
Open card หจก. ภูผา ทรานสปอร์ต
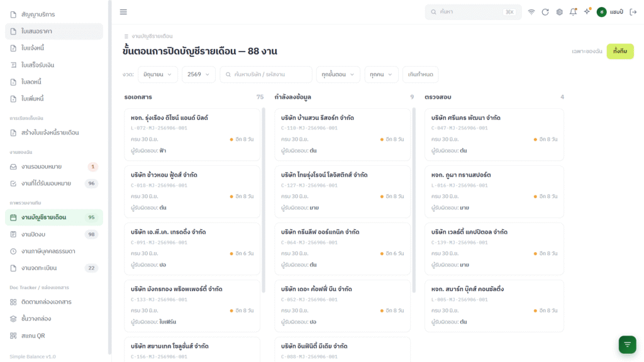[x=494, y=191]
